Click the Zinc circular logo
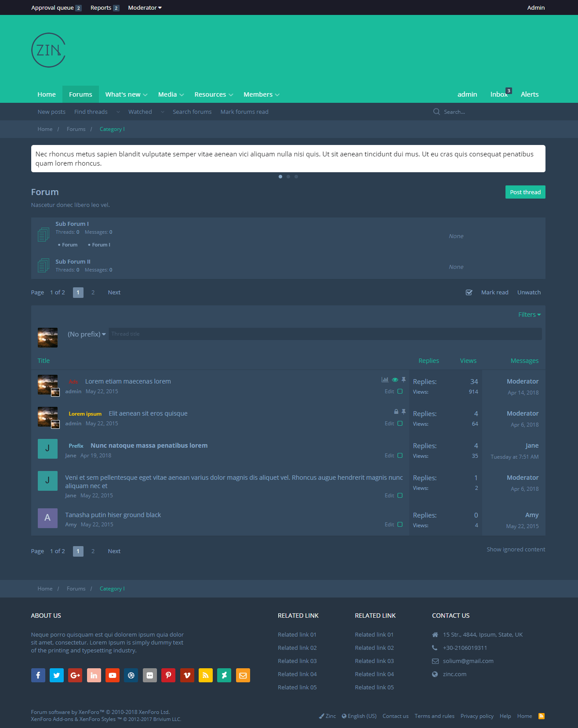Screen dimensions: 578x728 tap(48, 50)
